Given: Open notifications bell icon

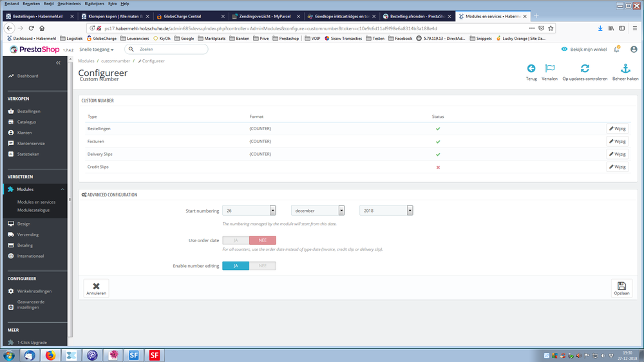Looking at the screenshot, I should (616, 50).
